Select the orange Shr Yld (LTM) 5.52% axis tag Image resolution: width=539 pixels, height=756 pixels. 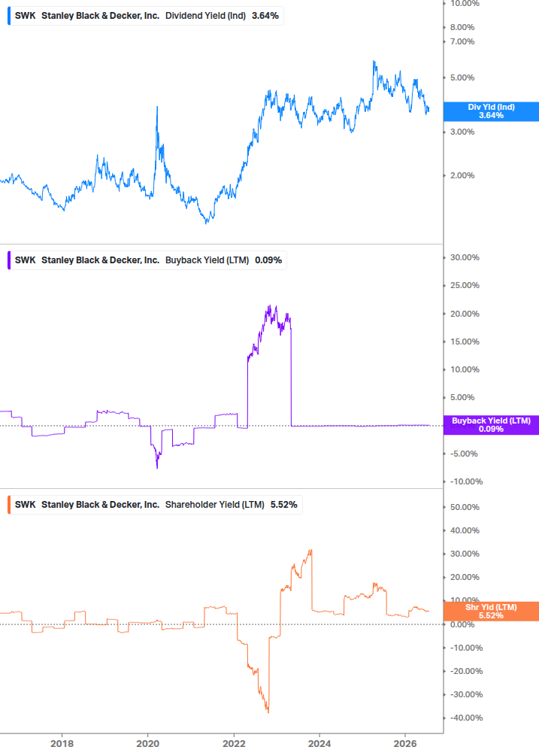pos(491,612)
